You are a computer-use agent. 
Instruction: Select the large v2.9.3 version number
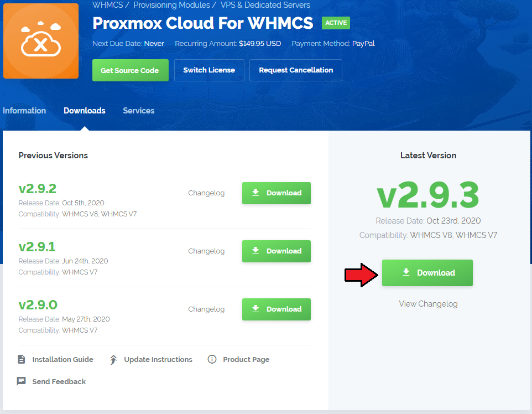(428, 195)
